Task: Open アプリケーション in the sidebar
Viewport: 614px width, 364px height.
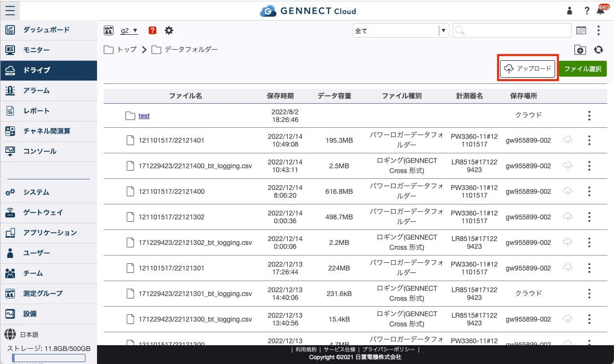Action: click(49, 232)
